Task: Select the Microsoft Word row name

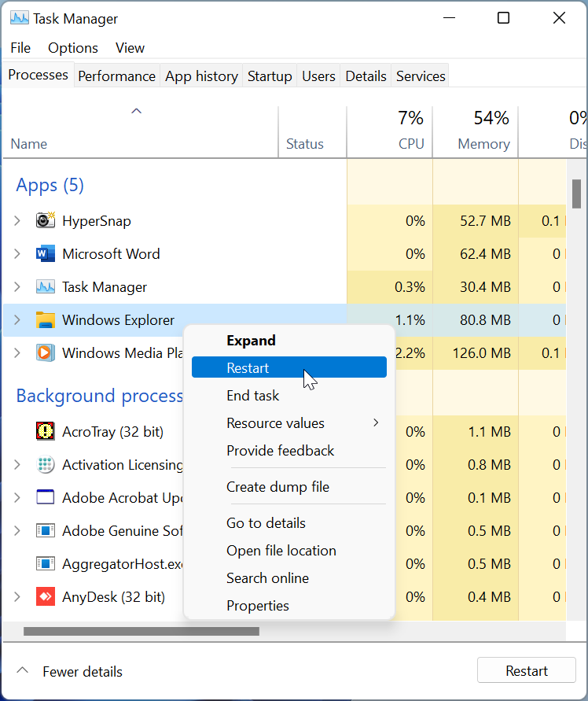Action: point(111,254)
